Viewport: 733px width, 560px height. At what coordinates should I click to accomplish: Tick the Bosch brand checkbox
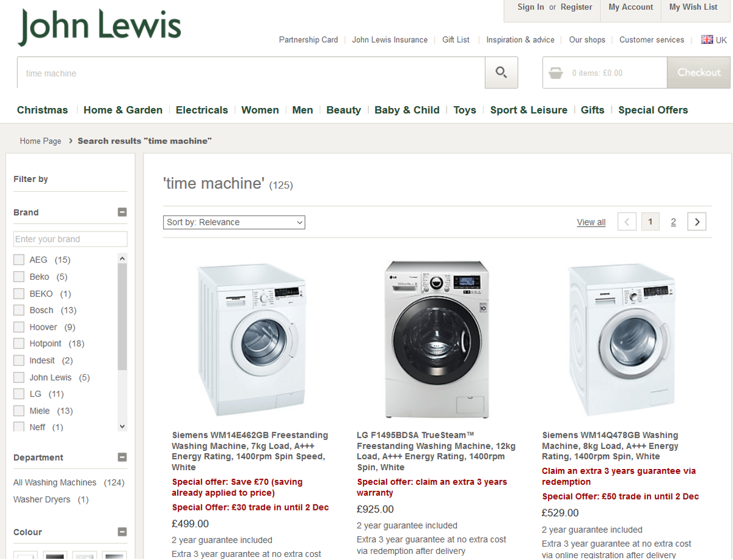point(19,310)
